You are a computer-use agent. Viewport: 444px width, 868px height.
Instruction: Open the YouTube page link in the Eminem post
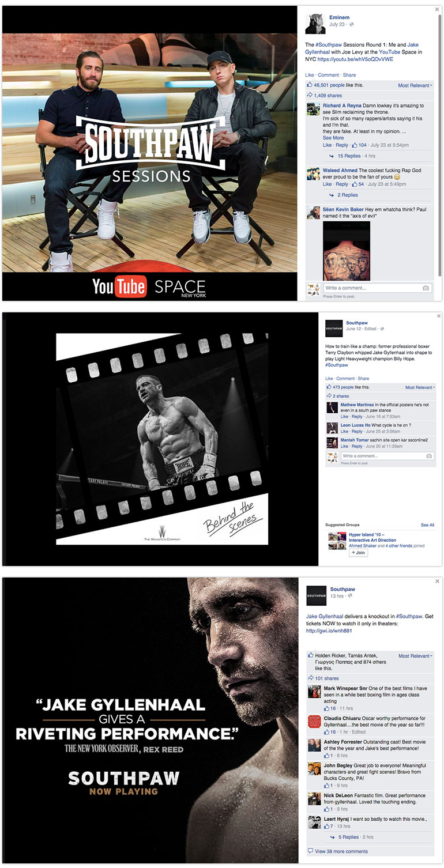[389, 52]
